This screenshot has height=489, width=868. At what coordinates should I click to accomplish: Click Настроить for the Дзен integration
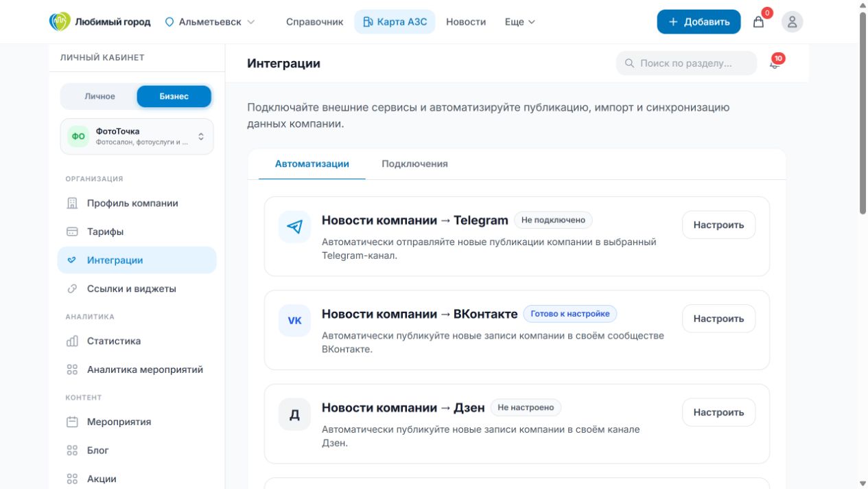718,413
